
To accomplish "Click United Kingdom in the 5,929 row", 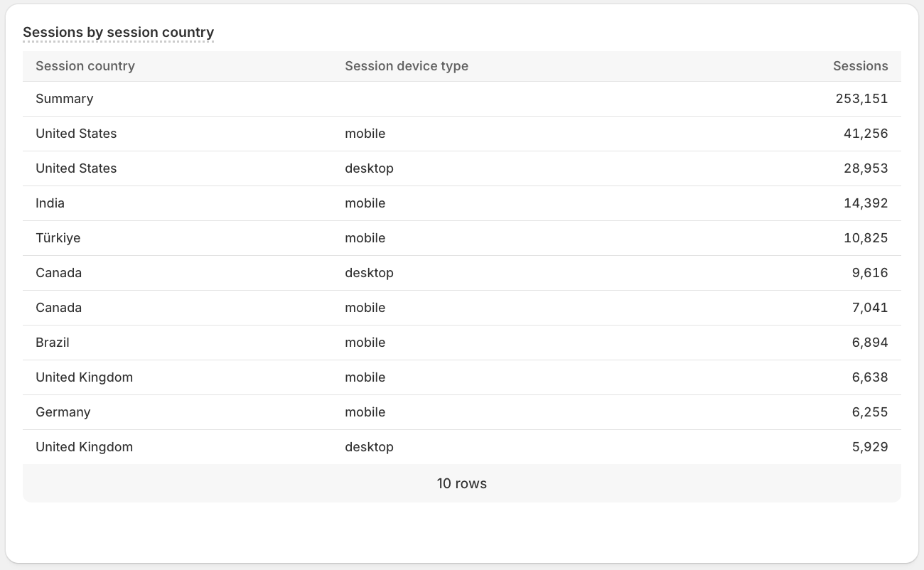I will tap(84, 447).
